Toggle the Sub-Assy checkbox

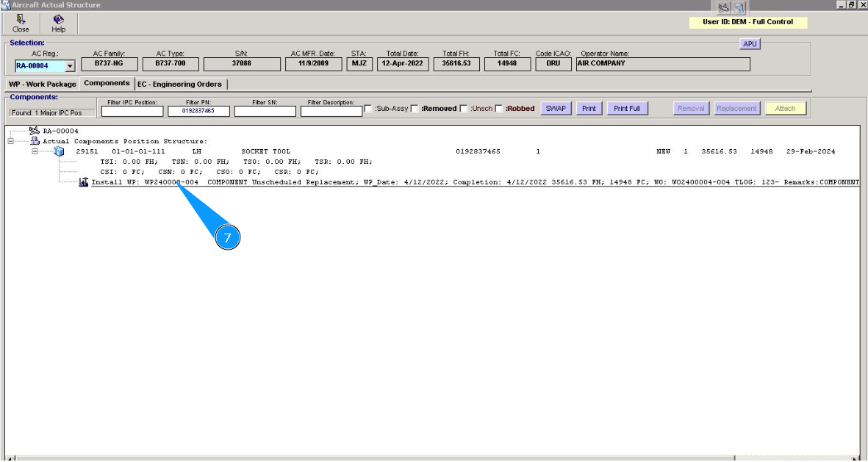(x=367, y=109)
